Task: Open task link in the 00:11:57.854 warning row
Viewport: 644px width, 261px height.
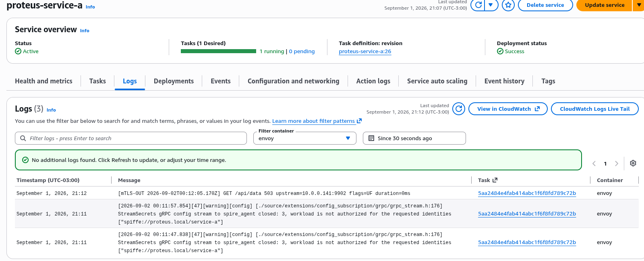Action: [x=527, y=214]
